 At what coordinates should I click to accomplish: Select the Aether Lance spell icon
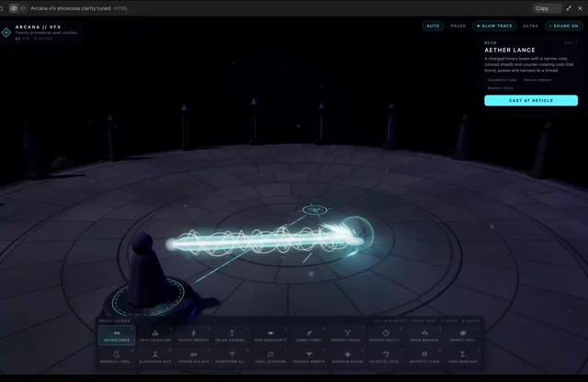click(x=117, y=335)
